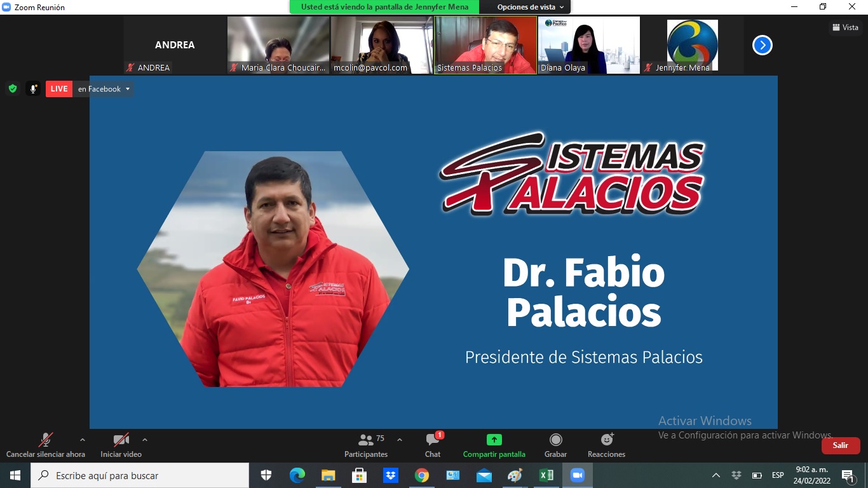Select ANDREA participant tile

point(175,45)
